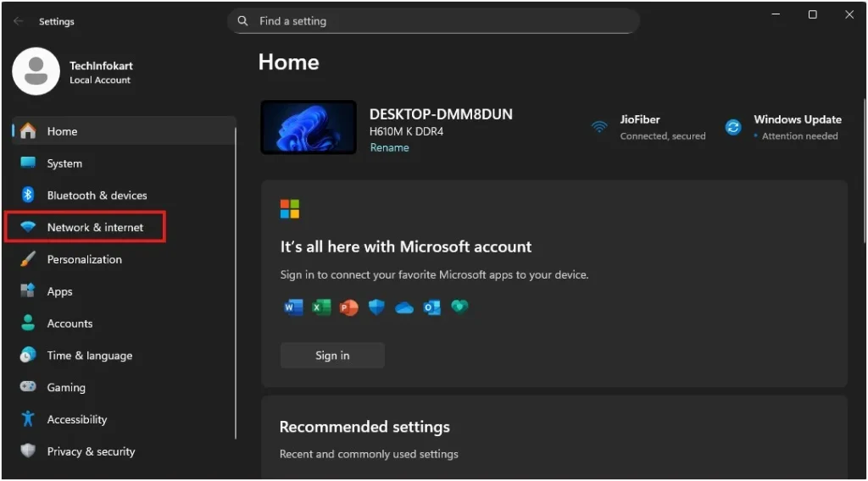Click the Apps grid icon
Screen dimensions: 868x481
pyautogui.click(x=28, y=290)
